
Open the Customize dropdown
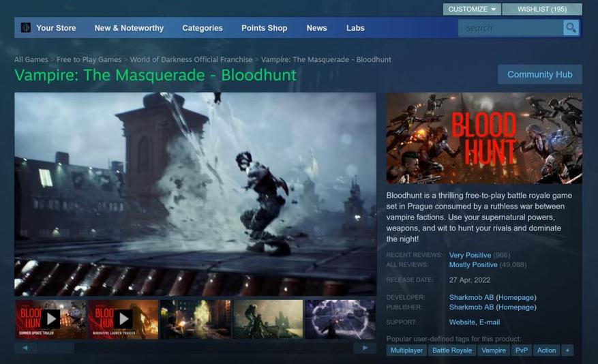[x=472, y=9]
